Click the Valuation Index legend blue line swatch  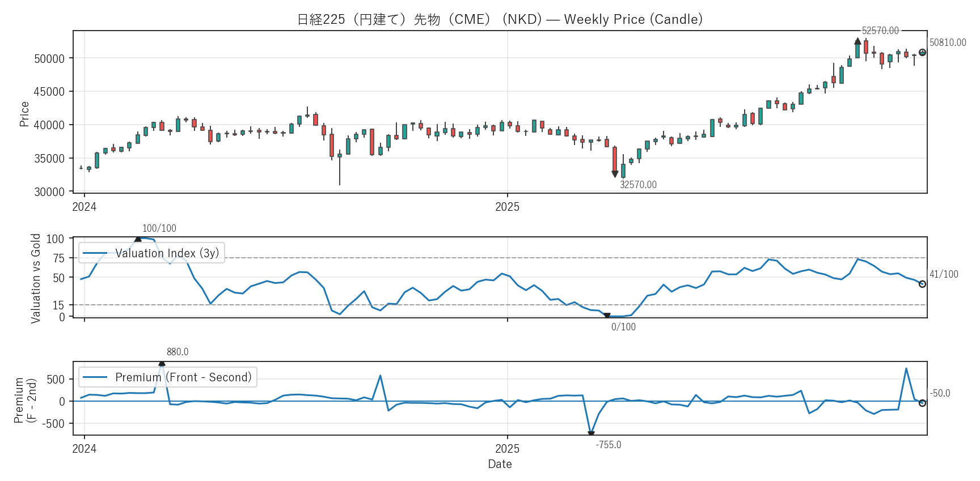tap(95, 253)
